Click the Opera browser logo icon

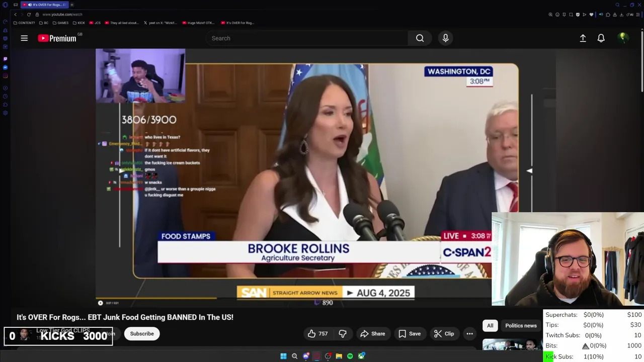5,5
